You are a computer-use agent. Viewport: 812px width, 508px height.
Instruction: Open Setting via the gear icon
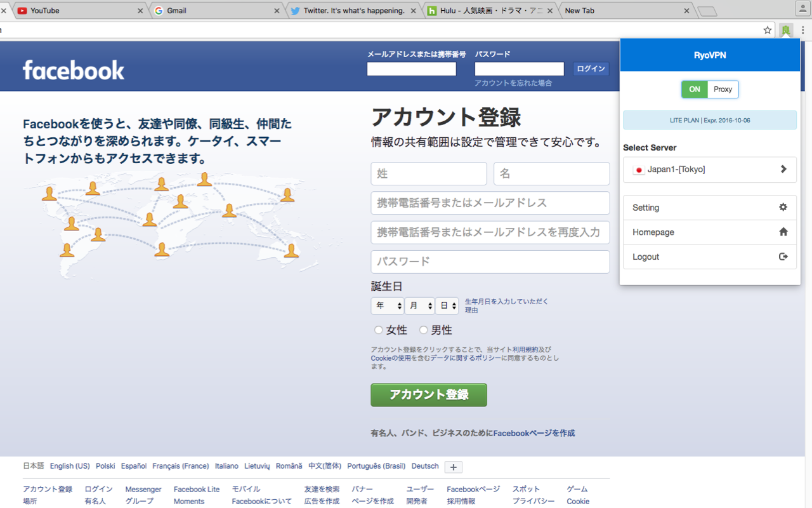click(x=783, y=207)
